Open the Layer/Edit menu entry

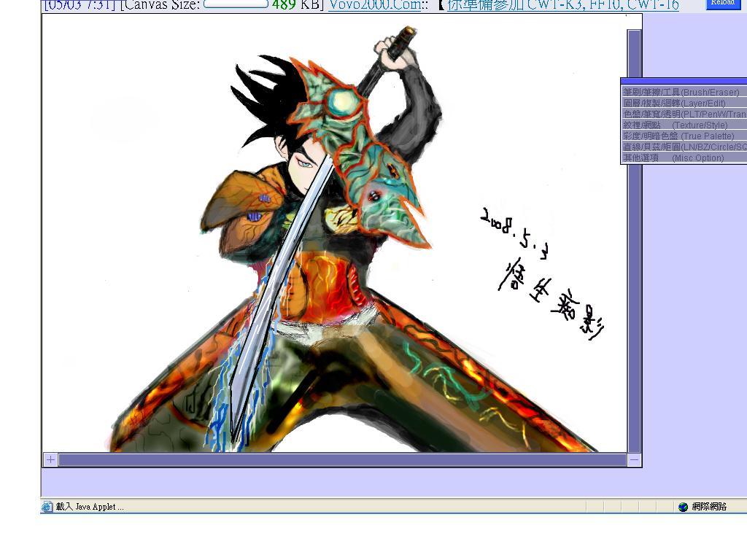click(684, 103)
